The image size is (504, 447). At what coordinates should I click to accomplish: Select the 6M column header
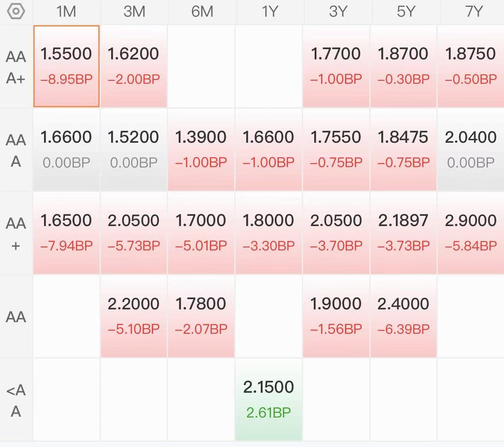coord(202,12)
